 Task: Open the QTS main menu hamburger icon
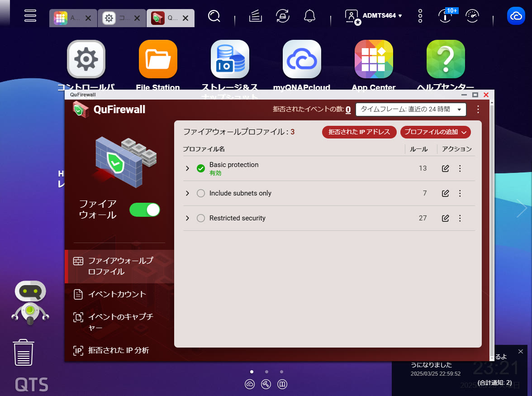click(30, 15)
